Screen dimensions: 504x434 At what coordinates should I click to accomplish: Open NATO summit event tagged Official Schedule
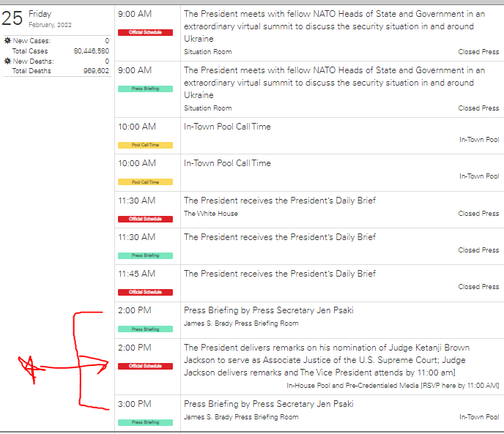pos(334,26)
